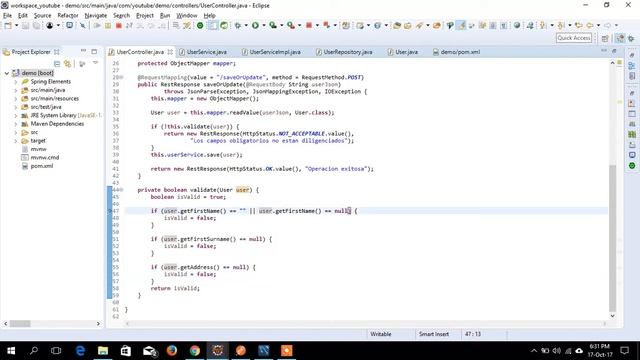Click the editor vertical scrollbar thumb
The width and height of the screenshot is (640, 360).
[612, 238]
